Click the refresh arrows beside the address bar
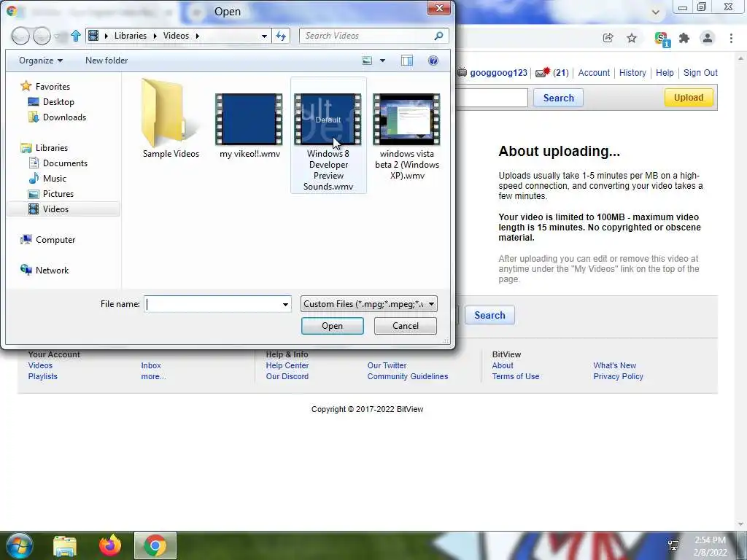 tap(281, 36)
